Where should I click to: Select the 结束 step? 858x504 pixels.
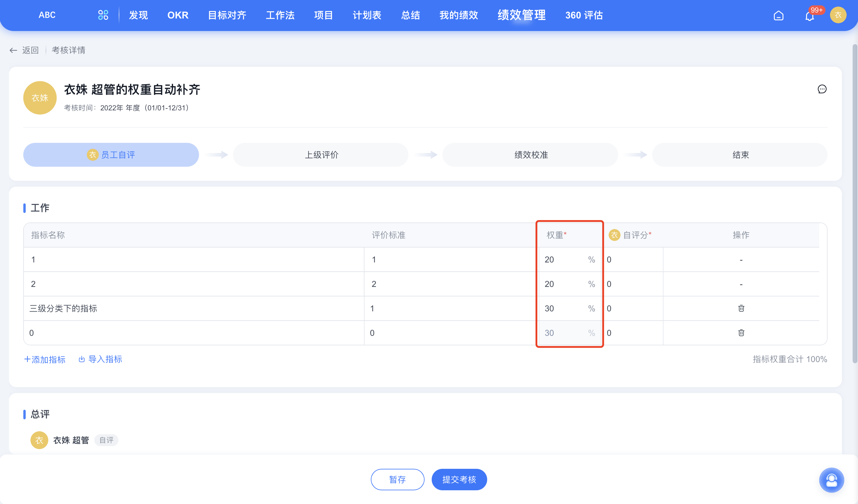pyautogui.click(x=740, y=155)
